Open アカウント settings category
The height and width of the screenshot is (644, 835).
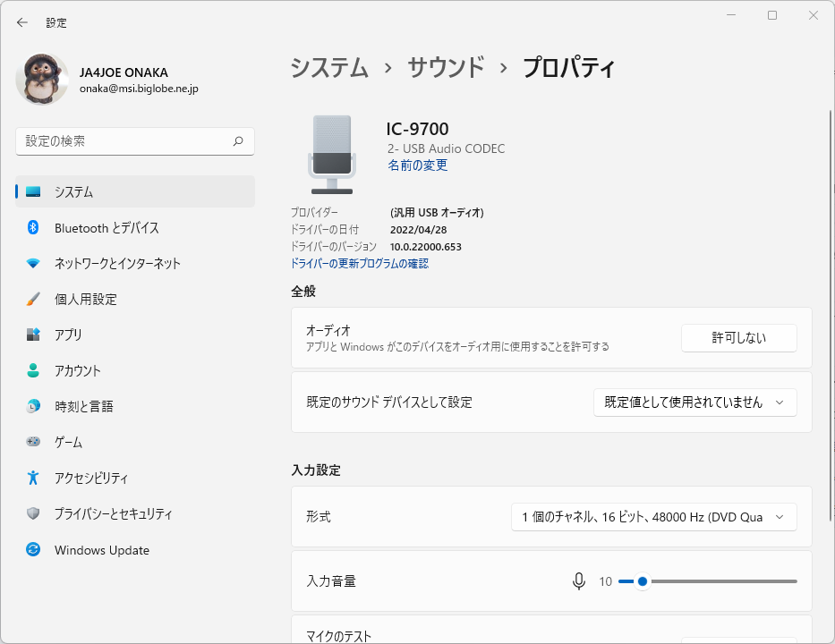[135, 370]
